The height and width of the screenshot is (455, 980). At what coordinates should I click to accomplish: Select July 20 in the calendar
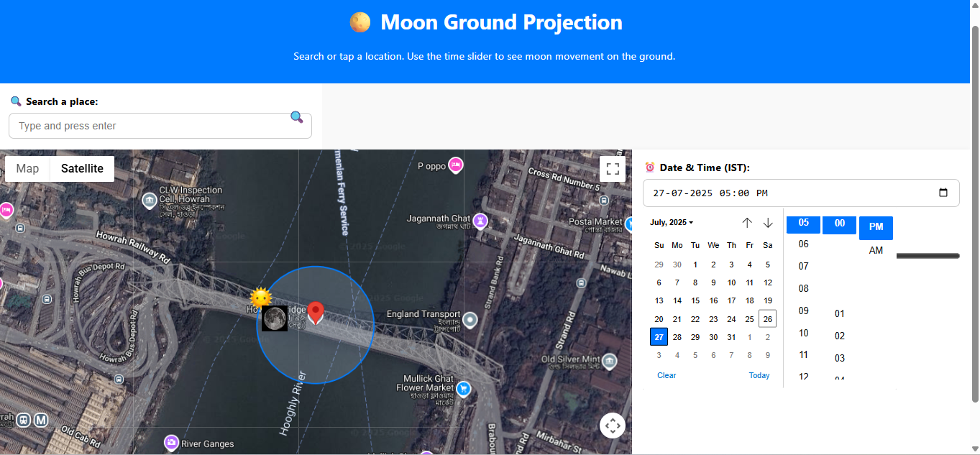tap(659, 319)
